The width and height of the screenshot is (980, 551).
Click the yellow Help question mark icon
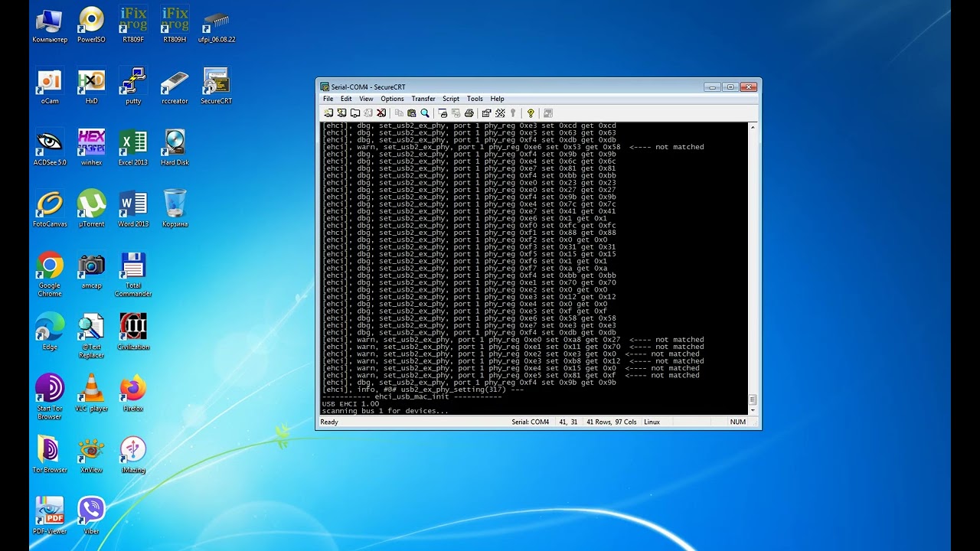coord(531,113)
